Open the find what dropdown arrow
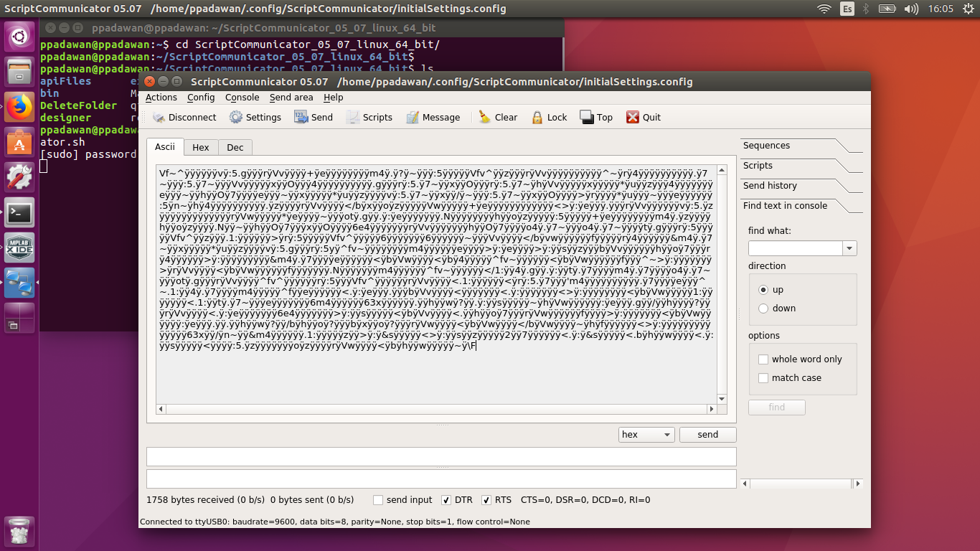The height and width of the screenshot is (551, 980). pyautogui.click(x=849, y=248)
